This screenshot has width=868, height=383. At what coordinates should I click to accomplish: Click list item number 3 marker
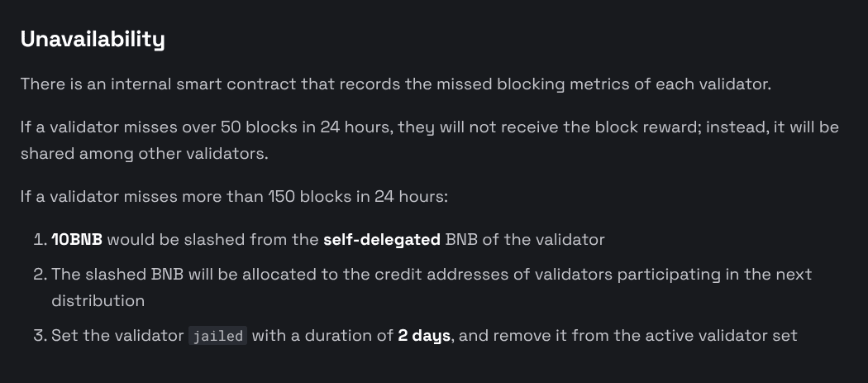click(41, 336)
